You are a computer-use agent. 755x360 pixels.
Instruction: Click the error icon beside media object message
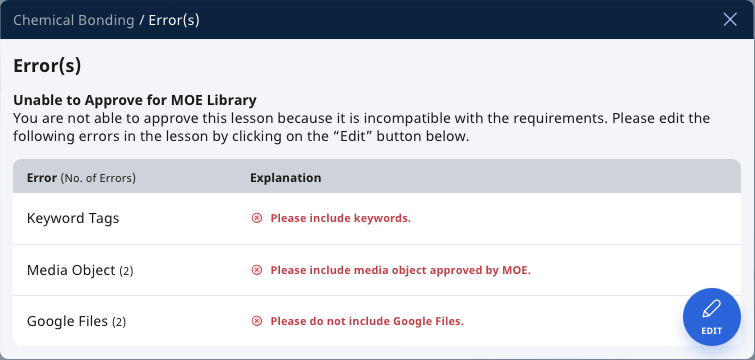(257, 270)
